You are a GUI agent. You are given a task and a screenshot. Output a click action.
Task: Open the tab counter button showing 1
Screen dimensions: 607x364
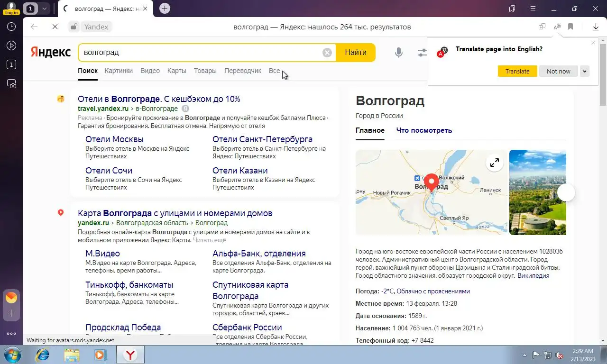[x=30, y=9]
